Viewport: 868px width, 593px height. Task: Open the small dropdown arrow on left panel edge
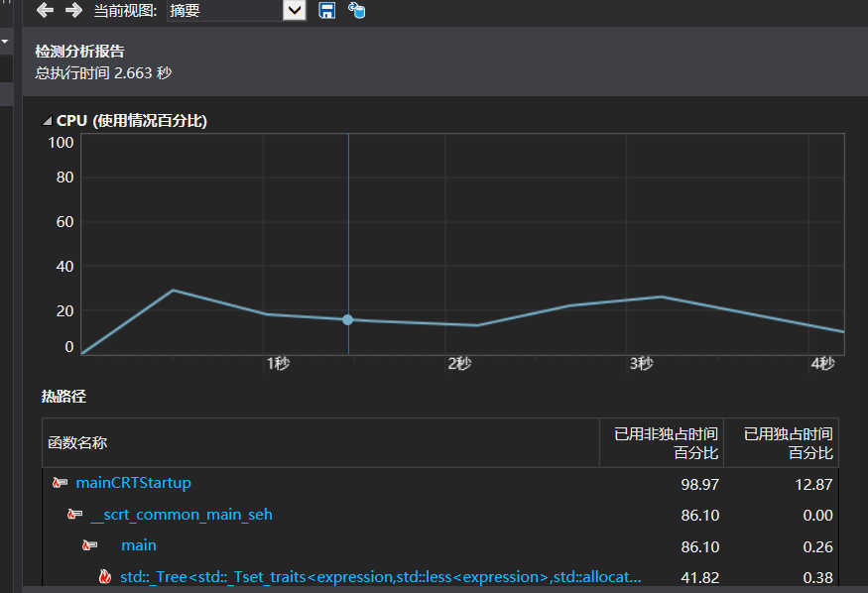pyautogui.click(x=5, y=42)
